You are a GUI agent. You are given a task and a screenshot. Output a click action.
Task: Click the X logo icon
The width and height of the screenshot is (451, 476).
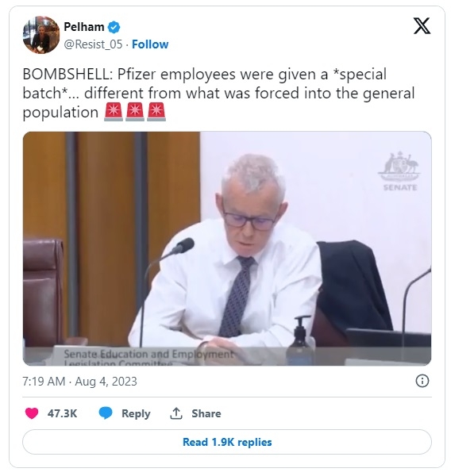click(x=422, y=26)
